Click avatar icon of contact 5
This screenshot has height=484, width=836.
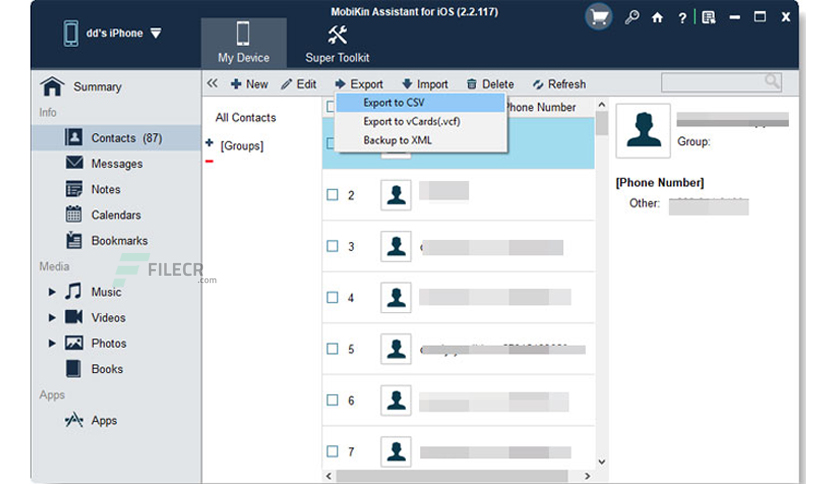[396, 349]
